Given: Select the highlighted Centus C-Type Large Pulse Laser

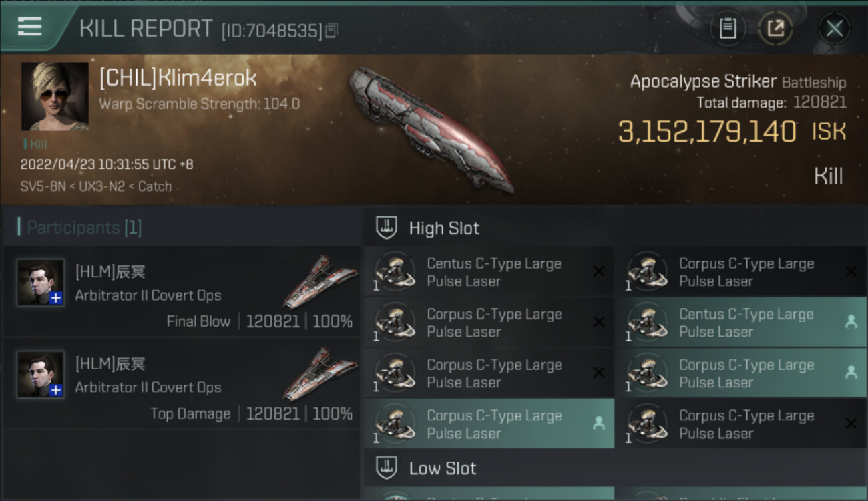Looking at the screenshot, I should (746, 323).
